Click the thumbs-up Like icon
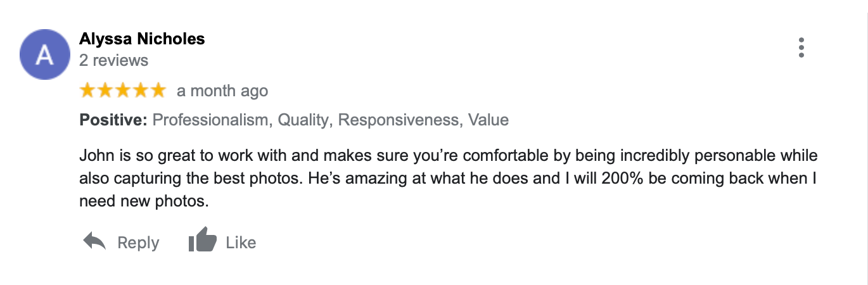The width and height of the screenshot is (868, 285). pos(202,241)
